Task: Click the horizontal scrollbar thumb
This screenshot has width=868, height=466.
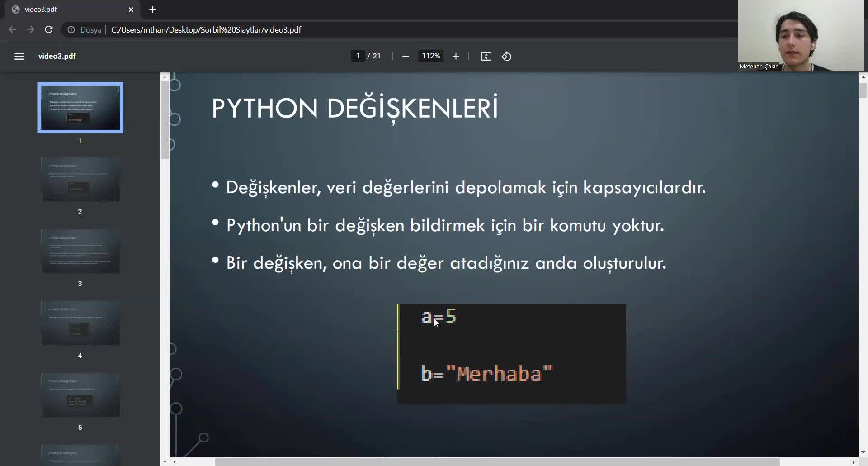Action: [497, 462]
